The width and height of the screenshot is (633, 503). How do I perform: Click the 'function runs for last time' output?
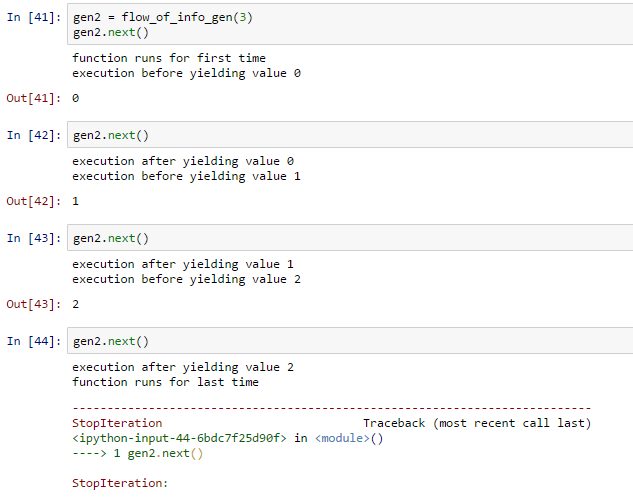[166, 382]
